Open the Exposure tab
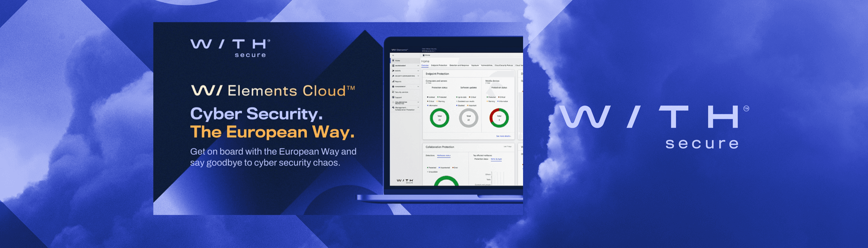This screenshot has width=868, height=248. (475, 66)
